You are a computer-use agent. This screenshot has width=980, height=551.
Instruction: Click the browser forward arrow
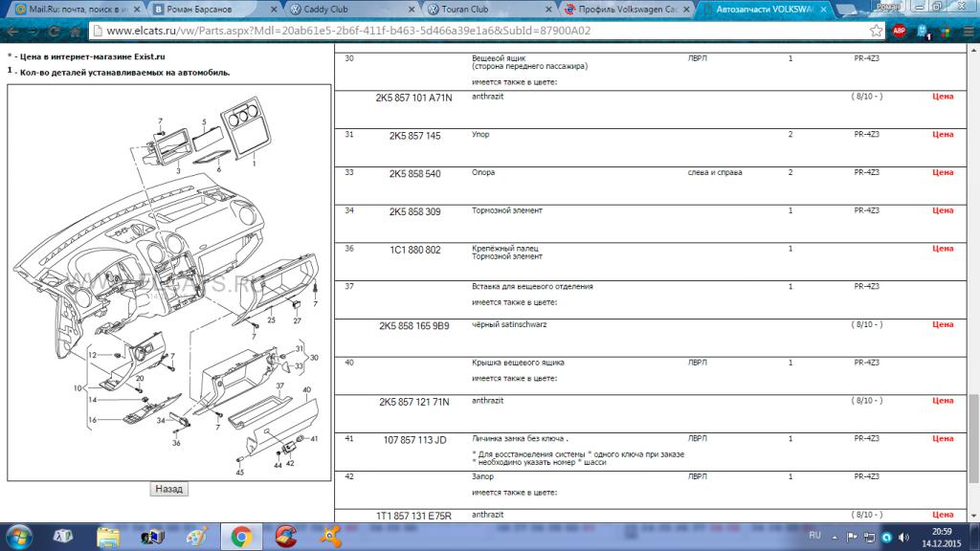point(33,32)
